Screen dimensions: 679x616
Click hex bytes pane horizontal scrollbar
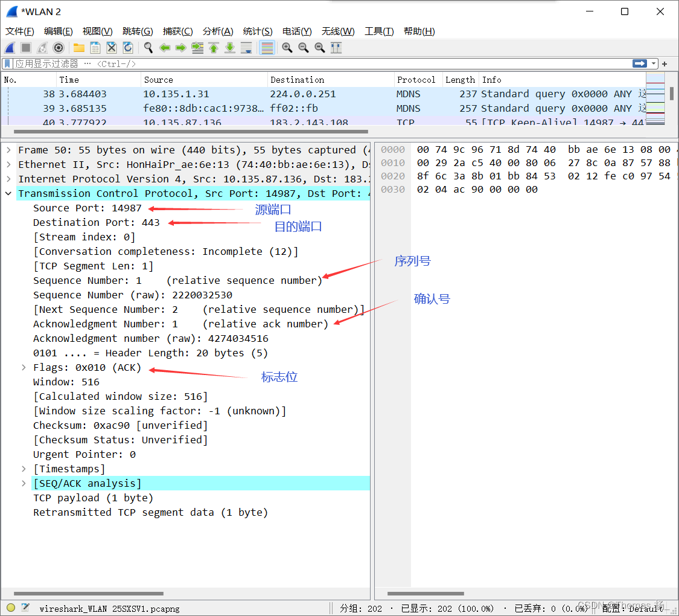[426, 594]
